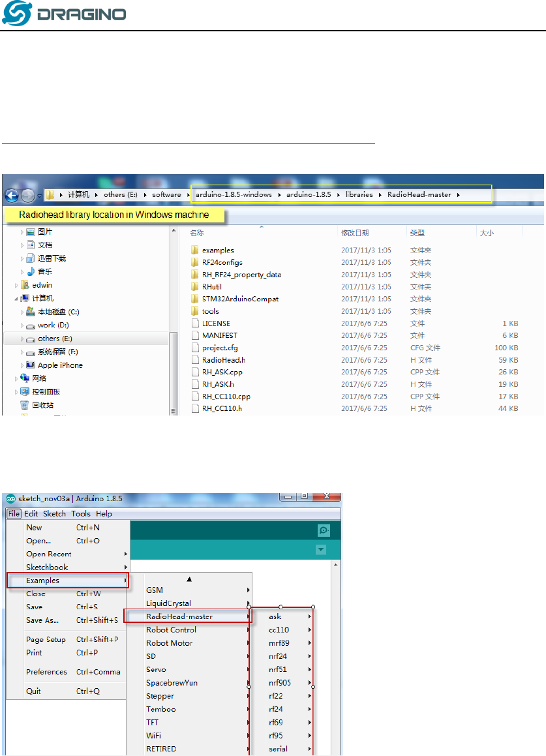
Task: Click the 控制面板 control panel icon
Action: [25, 391]
